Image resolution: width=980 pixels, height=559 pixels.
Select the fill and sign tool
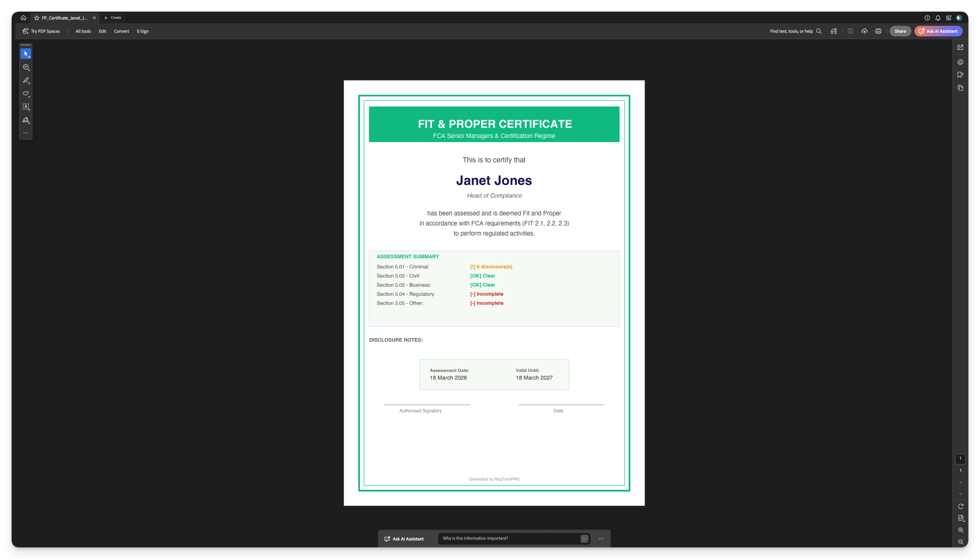pyautogui.click(x=26, y=120)
